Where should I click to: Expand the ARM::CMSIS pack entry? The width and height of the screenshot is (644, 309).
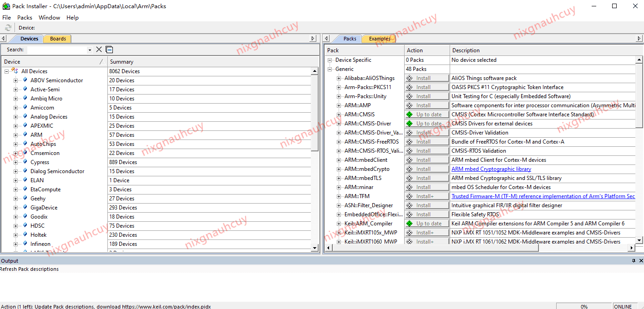coord(339,115)
